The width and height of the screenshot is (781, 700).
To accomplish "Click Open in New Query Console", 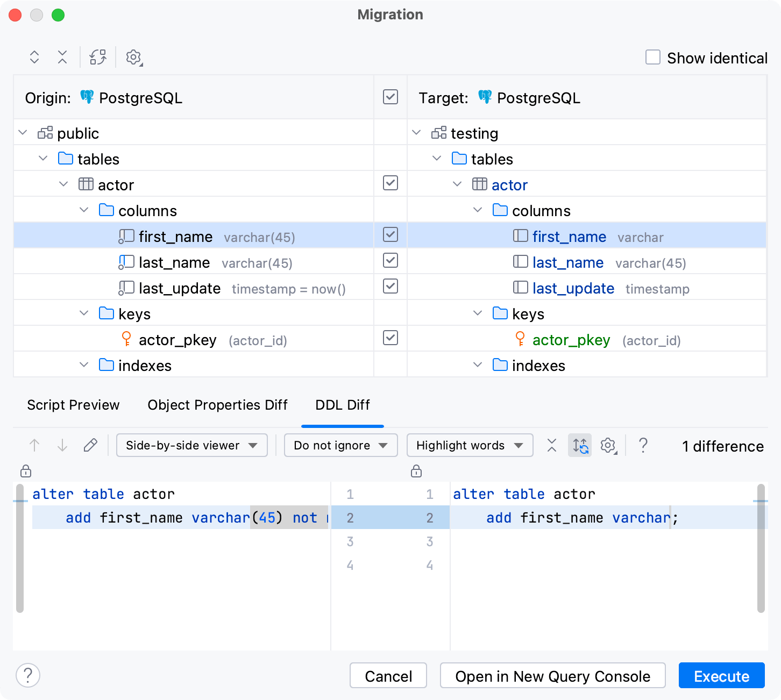I will (552, 676).
